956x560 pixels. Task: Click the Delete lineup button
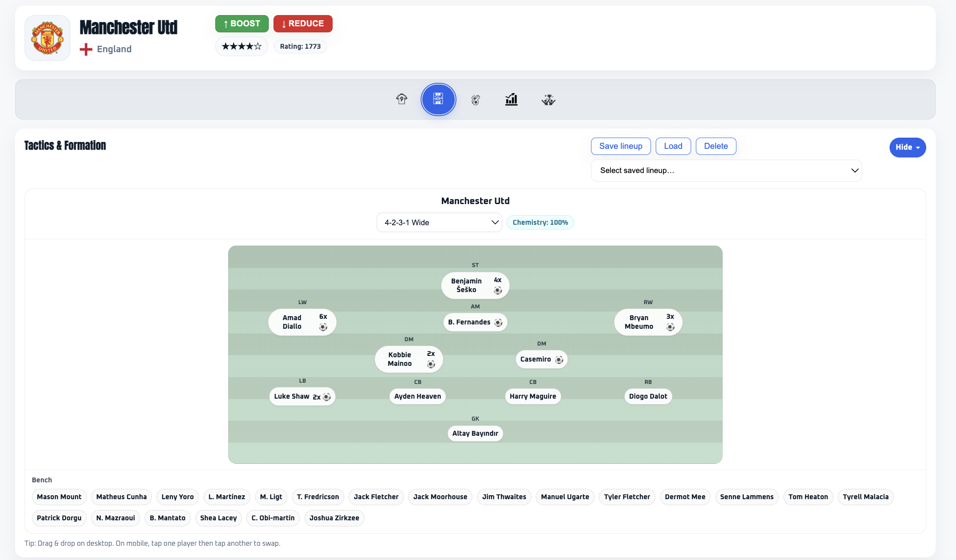coord(716,146)
